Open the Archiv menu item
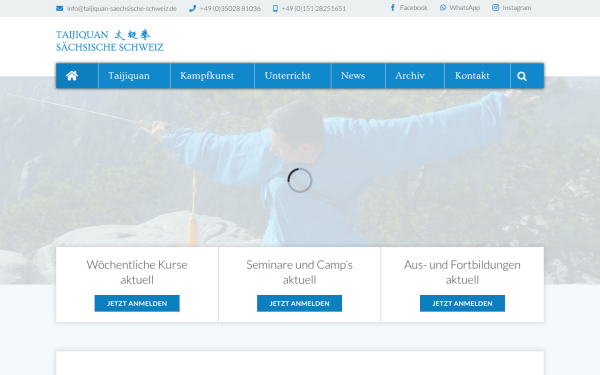This screenshot has height=375, width=600. (410, 76)
